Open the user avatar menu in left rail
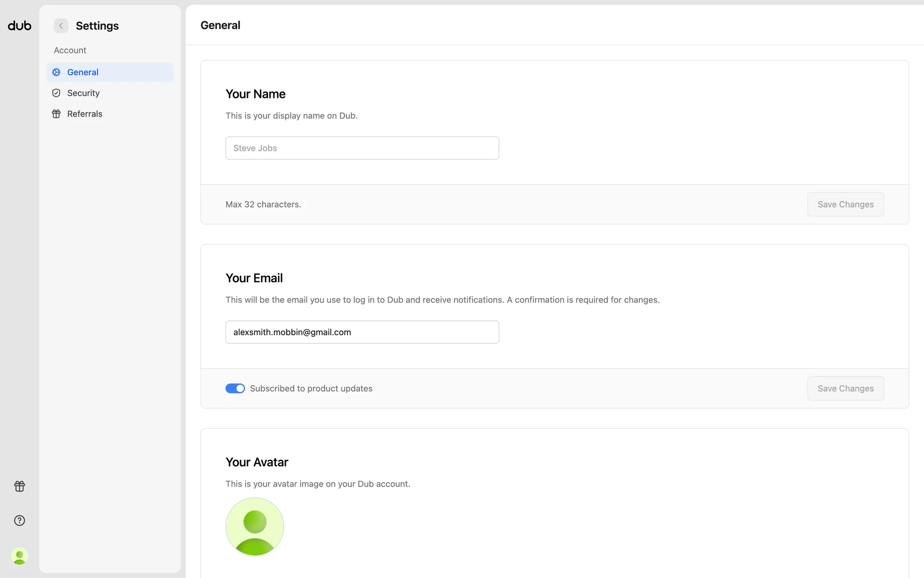 pos(19,556)
